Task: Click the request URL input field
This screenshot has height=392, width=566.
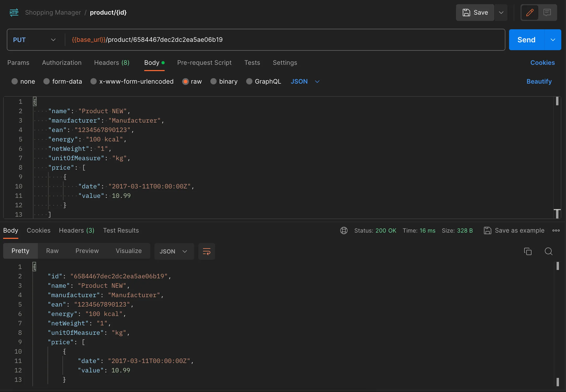Action: pos(284,40)
